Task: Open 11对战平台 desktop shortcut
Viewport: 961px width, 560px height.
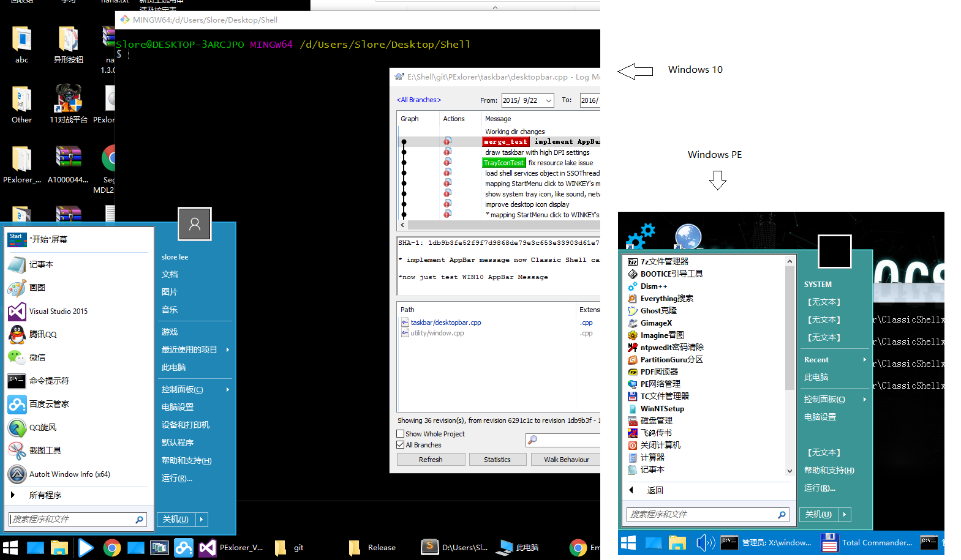Action: tap(69, 105)
